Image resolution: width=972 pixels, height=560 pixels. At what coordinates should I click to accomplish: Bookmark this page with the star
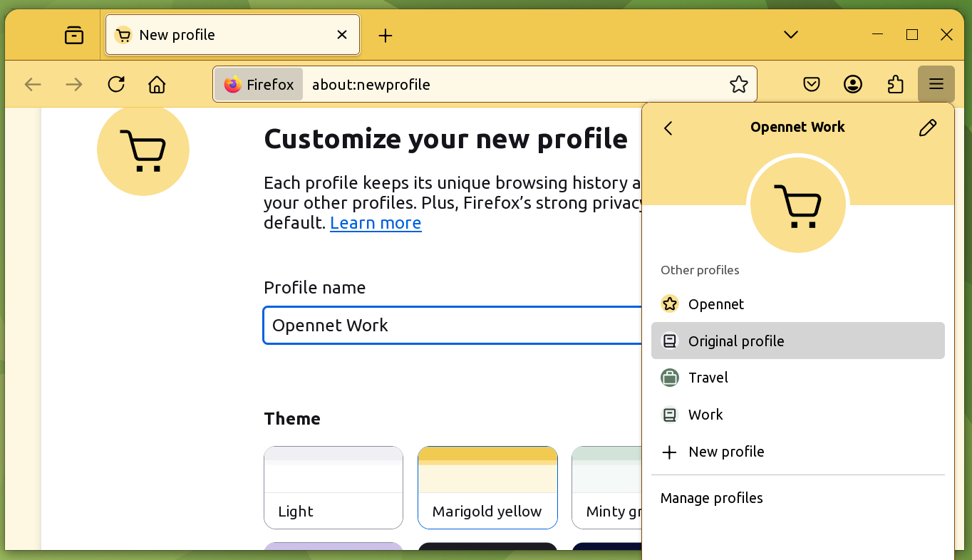739,85
